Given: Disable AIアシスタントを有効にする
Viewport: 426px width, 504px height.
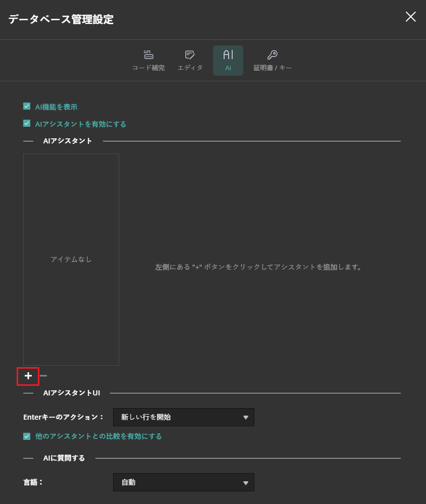Looking at the screenshot, I should pyautogui.click(x=26, y=124).
